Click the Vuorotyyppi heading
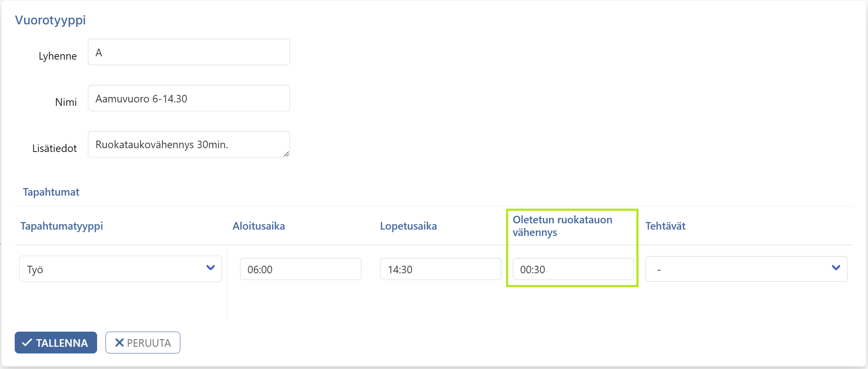This screenshot has width=868, height=369. (x=50, y=20)
